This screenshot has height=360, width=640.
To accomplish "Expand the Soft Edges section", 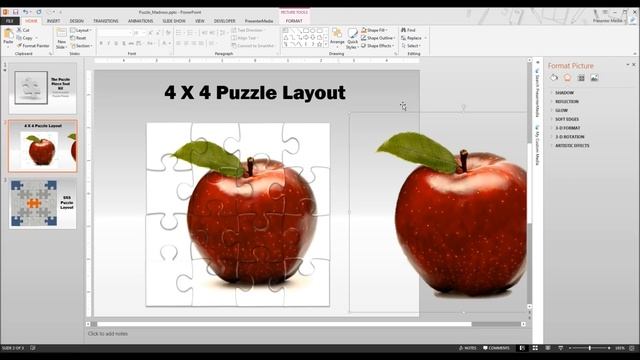I will point(567,119).
